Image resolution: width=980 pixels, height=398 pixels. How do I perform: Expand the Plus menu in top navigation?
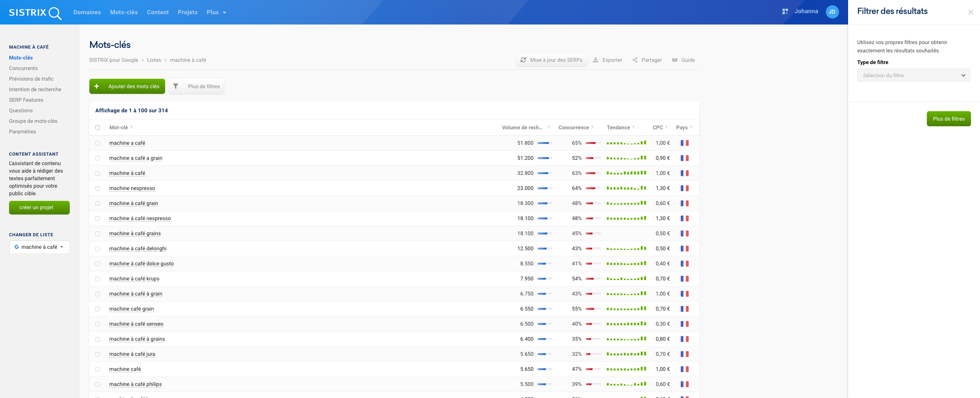(x=216, y=12)
